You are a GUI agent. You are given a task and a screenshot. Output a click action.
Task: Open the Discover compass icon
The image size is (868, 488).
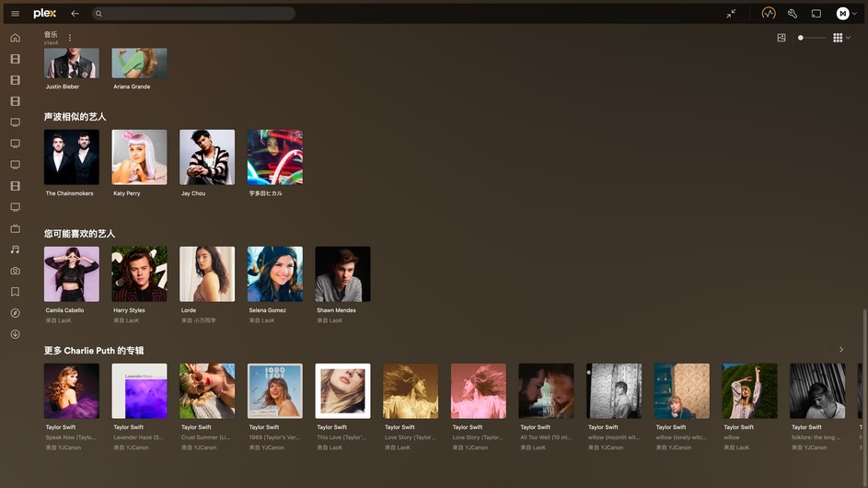15,313
